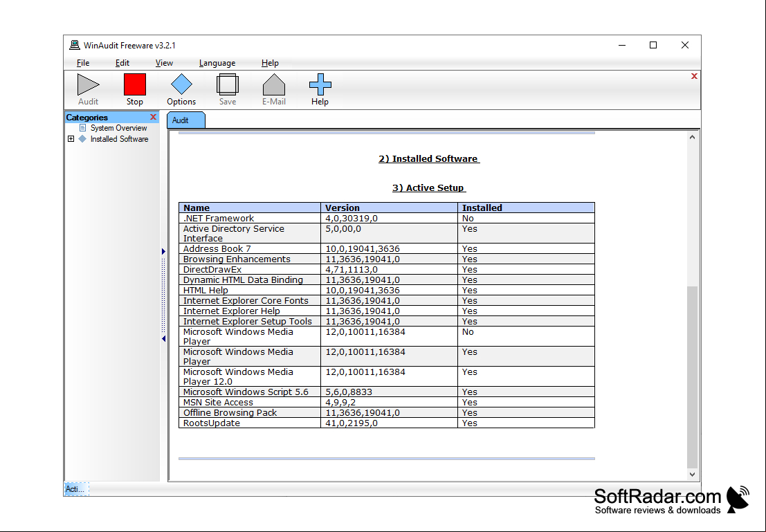This screenshot has width=766, height=532.
Task: Click the WinAudit title bar computer icon
Action: point(75,46)
